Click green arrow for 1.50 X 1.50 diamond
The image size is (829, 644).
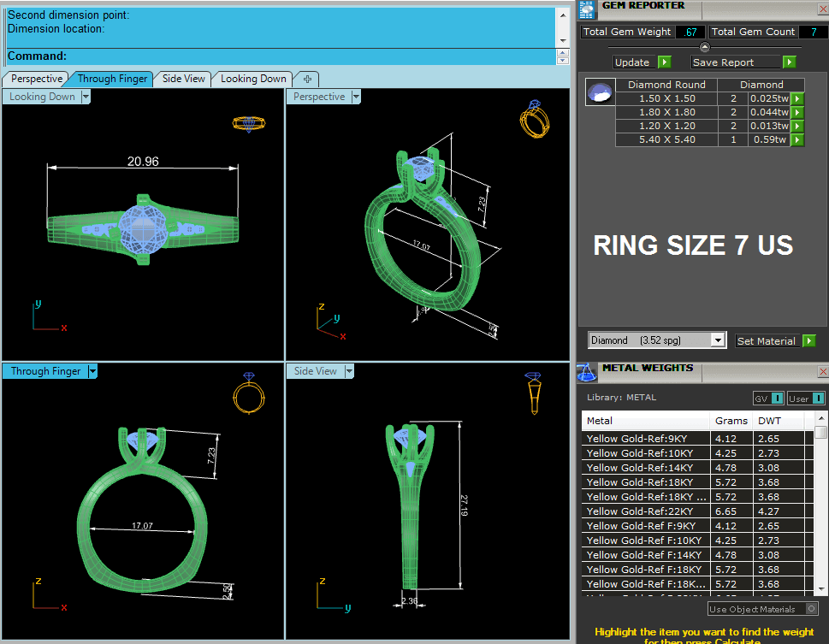[x=797, y=98]
